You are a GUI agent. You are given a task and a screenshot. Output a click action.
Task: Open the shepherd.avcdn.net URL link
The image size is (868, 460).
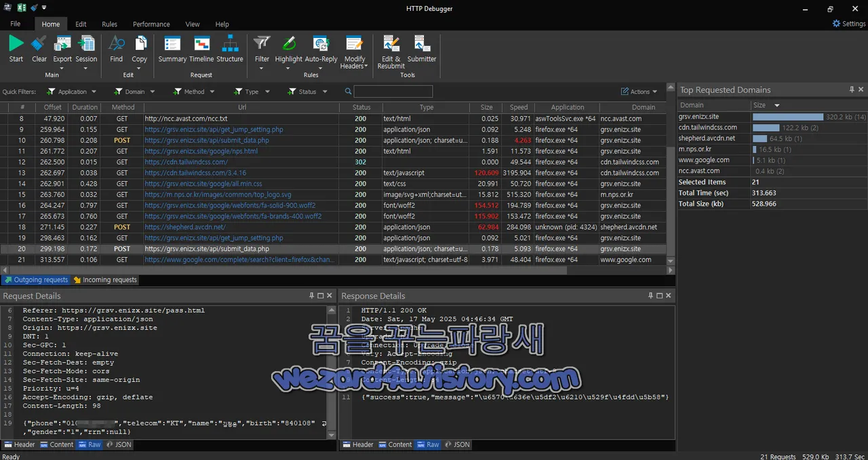(x=185, y=227)
